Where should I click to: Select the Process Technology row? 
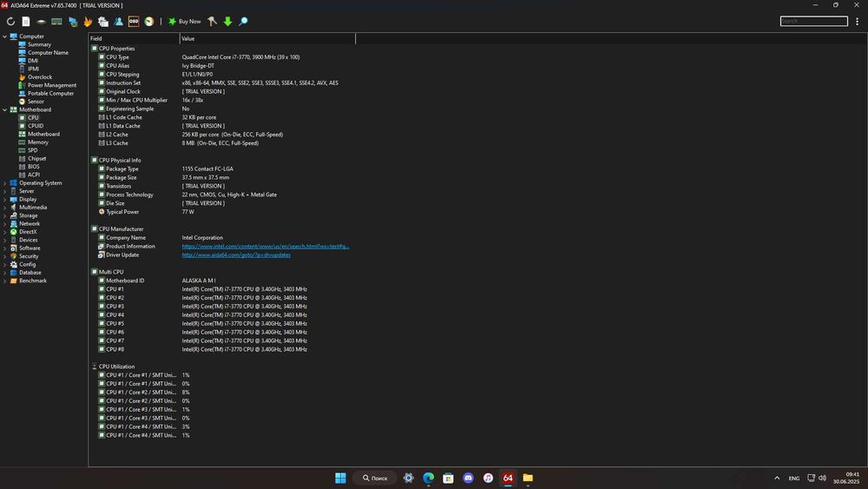coord(221,195)
